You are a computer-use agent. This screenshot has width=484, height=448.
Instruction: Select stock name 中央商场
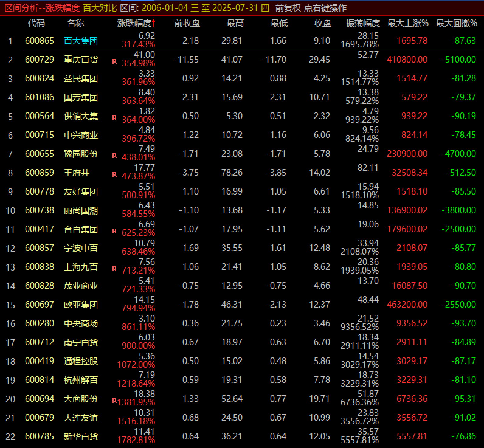pos(81,323)
